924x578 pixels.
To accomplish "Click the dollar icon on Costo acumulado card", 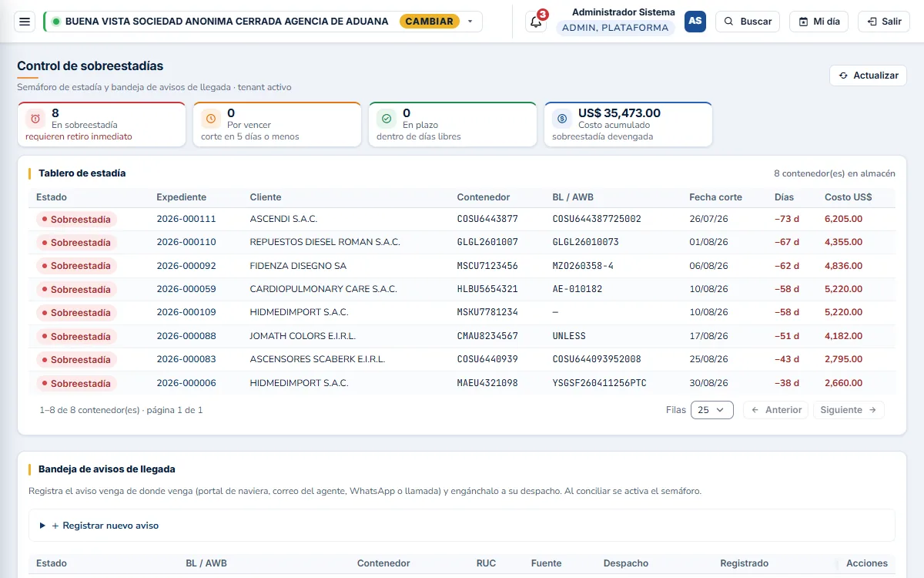I will point(562,119).
